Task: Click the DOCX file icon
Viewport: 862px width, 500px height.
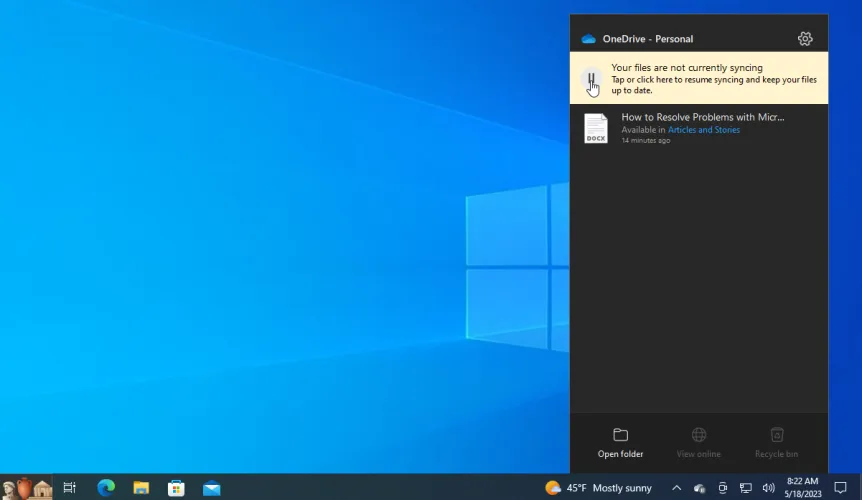Action: coord(596,128)
